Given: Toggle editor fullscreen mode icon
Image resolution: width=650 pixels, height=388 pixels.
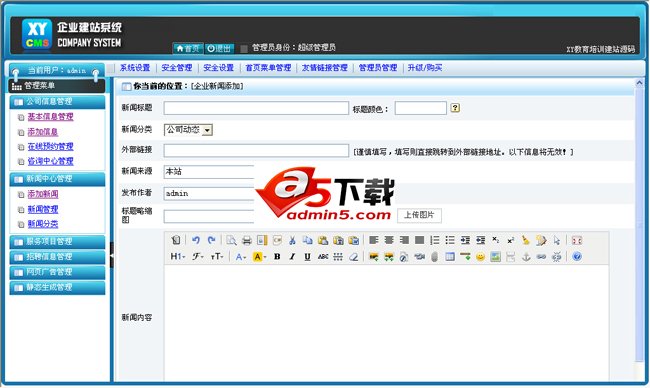Looking at the screenshot, I should tap(577, 240).
